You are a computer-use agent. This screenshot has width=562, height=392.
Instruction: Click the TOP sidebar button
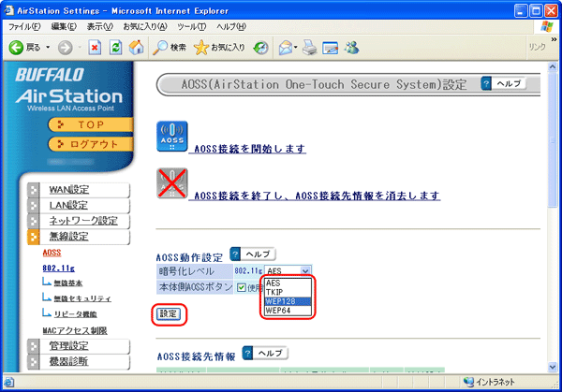(90, 124)
